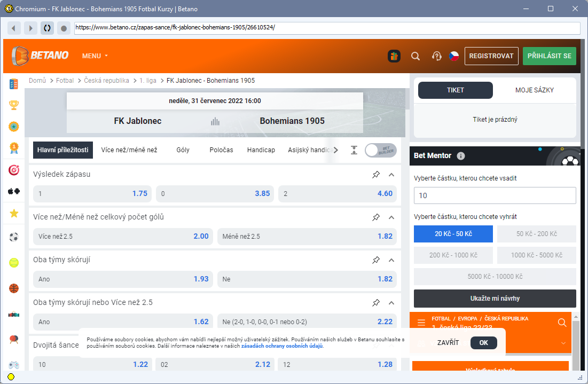Collapse the Výsledek zápasu section

[391, 175]
